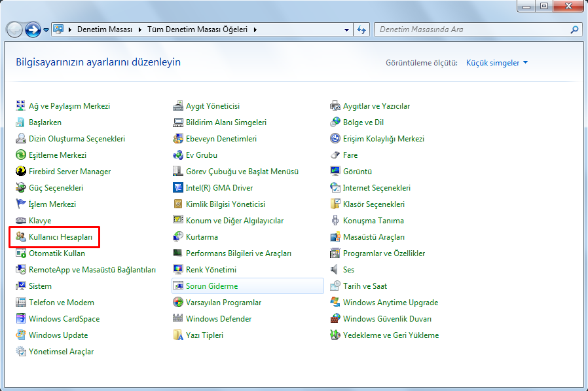Screen dimensions: 588x391
Task: Expand arrow after Denetim Masası breadcrumb
Action: click(139, 29)
